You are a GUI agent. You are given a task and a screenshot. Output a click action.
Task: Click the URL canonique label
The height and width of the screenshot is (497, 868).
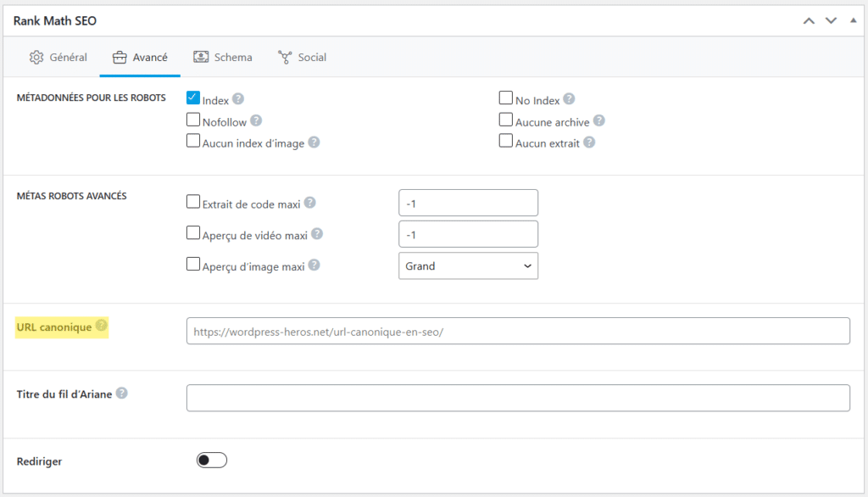click(x=54, y=327)
